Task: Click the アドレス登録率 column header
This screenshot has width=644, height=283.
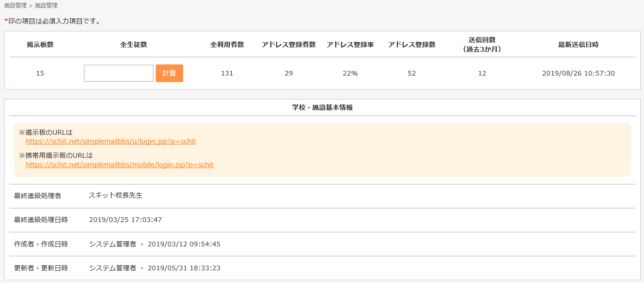Action: click(350, 45)
